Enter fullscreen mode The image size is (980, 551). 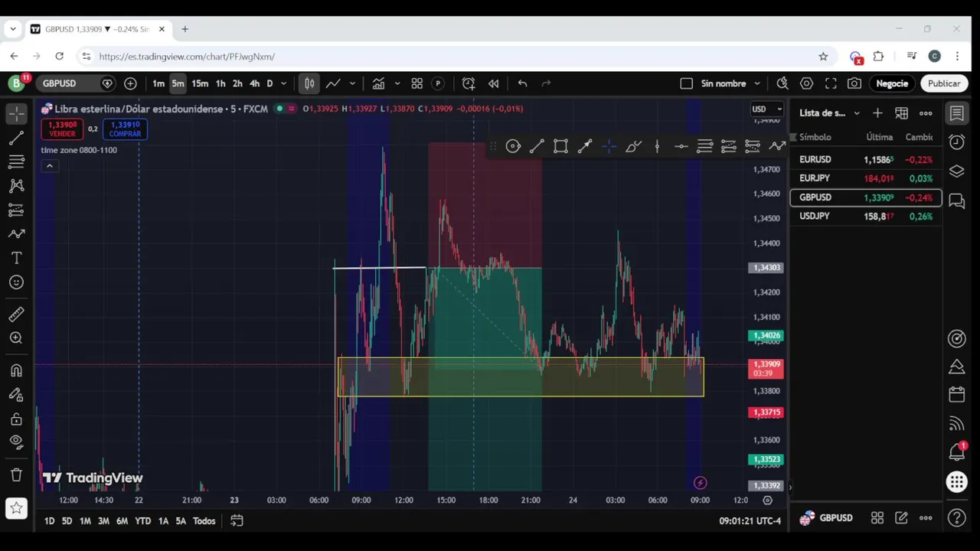[x=831, y=83]
